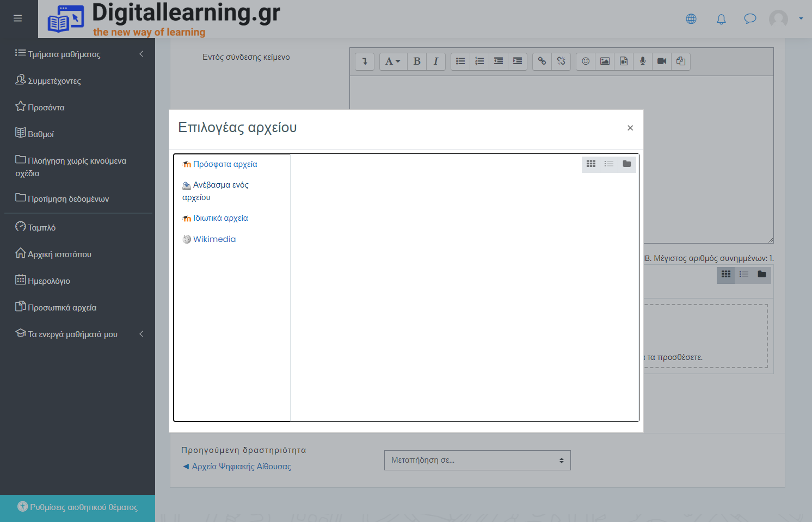Screen dimensions: 812x522
Task: Open the language globe menu
Action: [691, 19]
